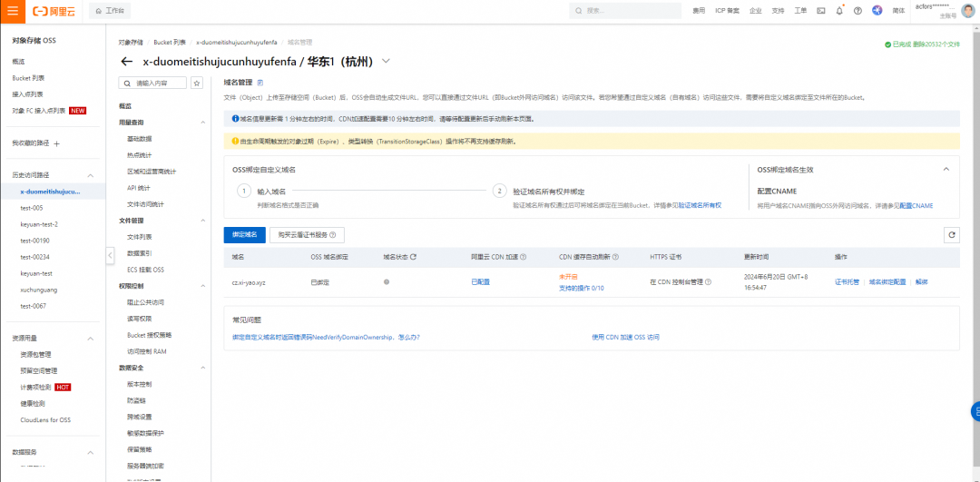Click the help icon beside 在 CDN 控制台管理

pyautogui.click(x=708, y=282)
